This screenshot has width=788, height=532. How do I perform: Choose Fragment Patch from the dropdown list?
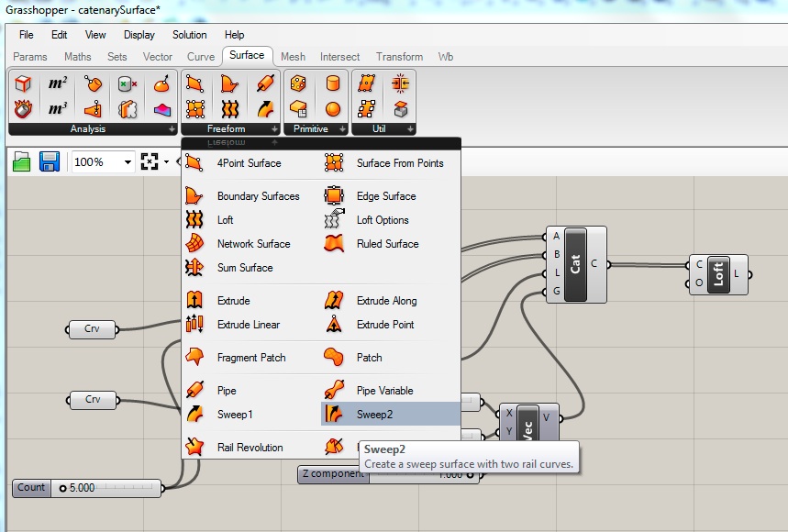click(x=251, y=357)
